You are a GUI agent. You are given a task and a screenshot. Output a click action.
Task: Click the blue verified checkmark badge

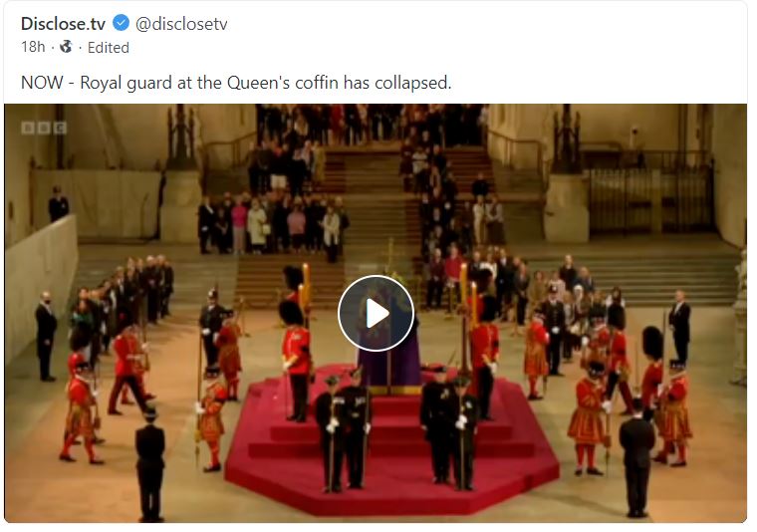click(121, 23)
